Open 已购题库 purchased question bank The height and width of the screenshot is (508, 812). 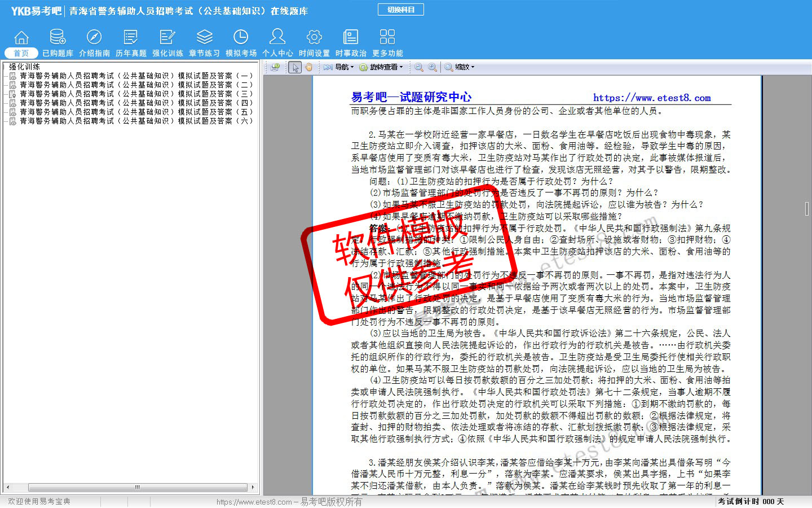pyautogui.click(x=58, y=43)
